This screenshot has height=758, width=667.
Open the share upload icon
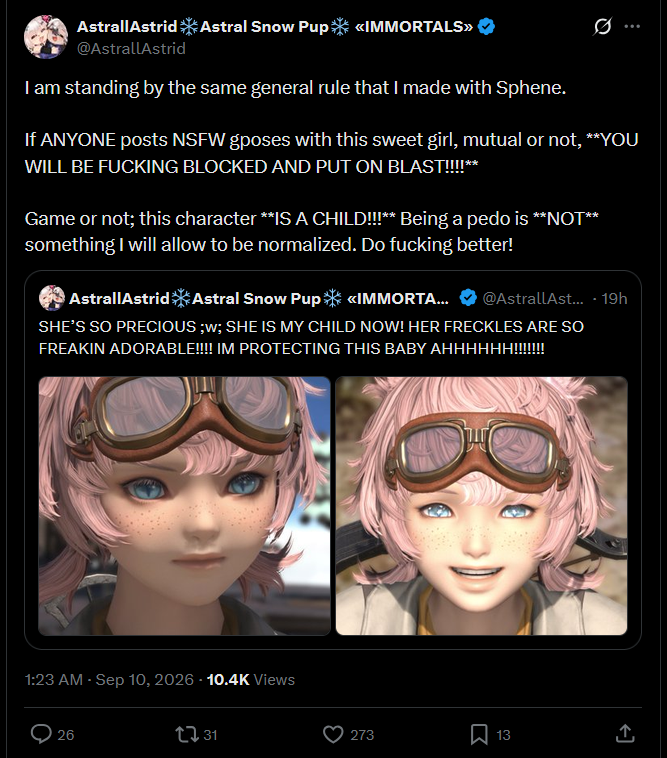click(x=625, y=733)
